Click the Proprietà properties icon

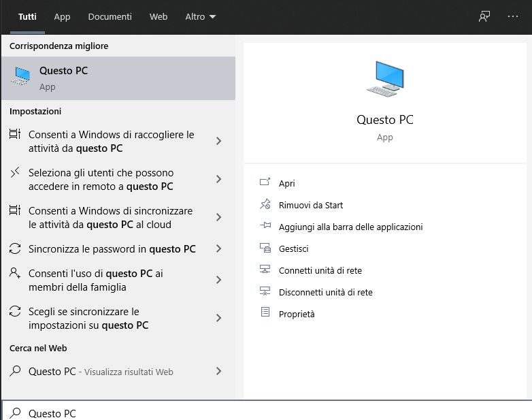point(265,313)
